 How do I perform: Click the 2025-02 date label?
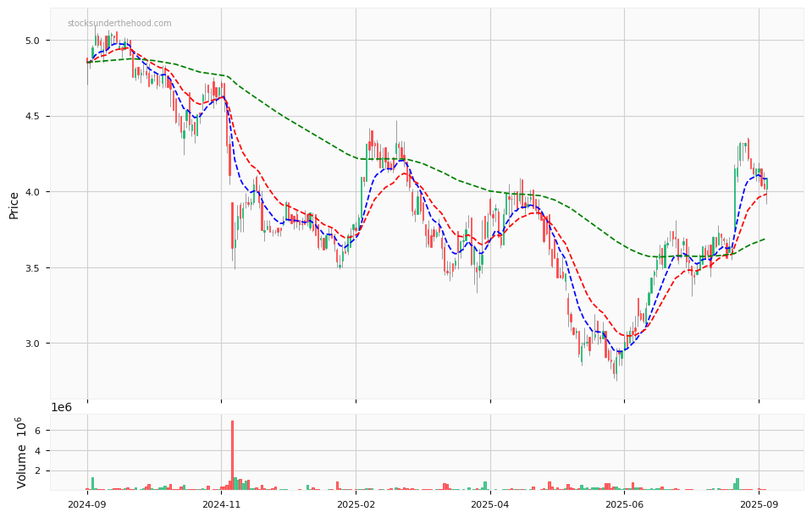tap(356, 504)
